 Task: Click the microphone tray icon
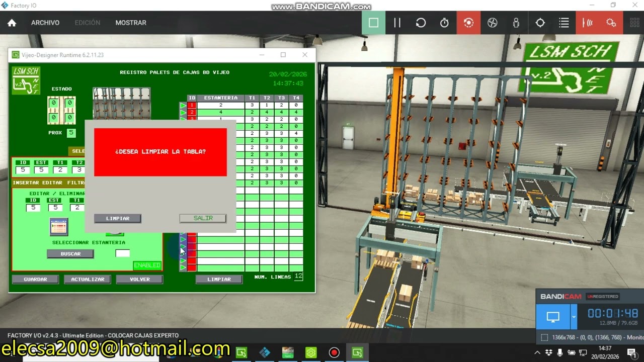[x=560, y=352]
